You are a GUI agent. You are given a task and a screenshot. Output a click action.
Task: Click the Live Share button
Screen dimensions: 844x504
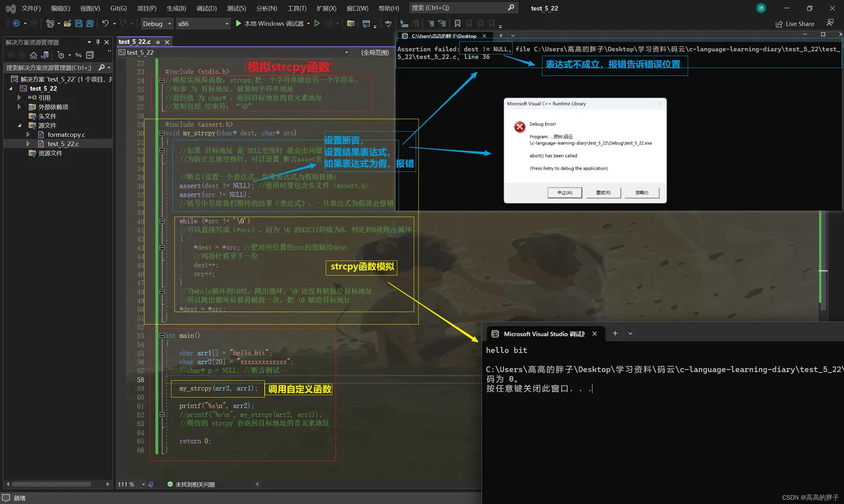click(795, 24)
